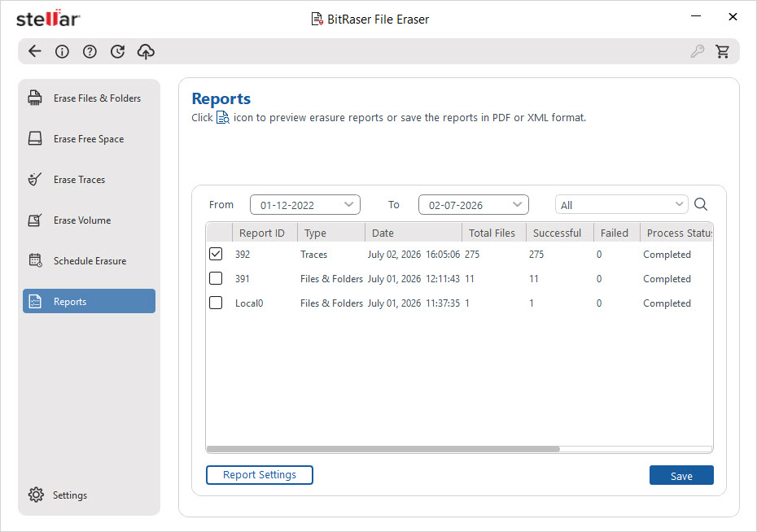The height and width of the screenshot is (532, 757).
Task: Click the update refresh icon in toolbar
Action: coord(117,51)
